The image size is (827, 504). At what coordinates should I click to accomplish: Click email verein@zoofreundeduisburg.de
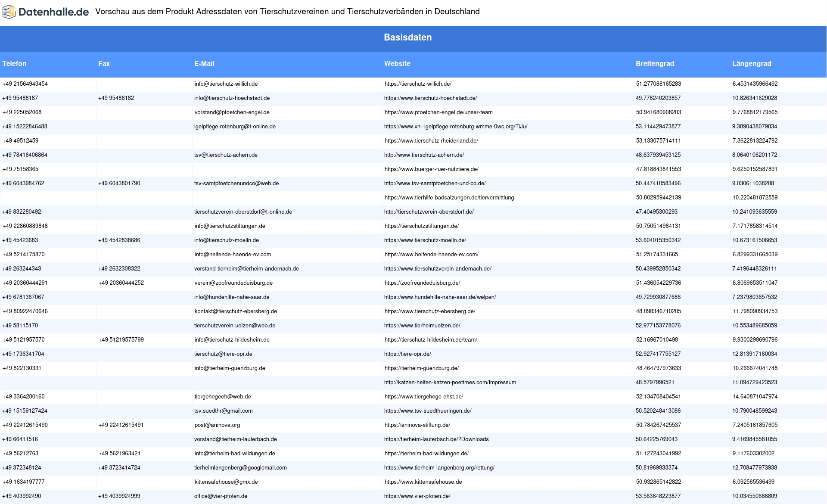pos(233,283)
